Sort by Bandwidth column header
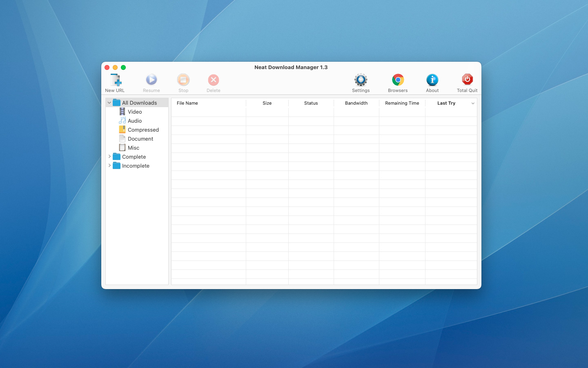Viewport: 588px width, 368px height. 356,103
